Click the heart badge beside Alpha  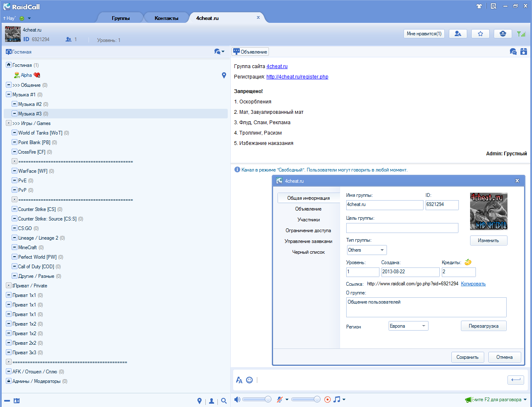click(37, 75)
